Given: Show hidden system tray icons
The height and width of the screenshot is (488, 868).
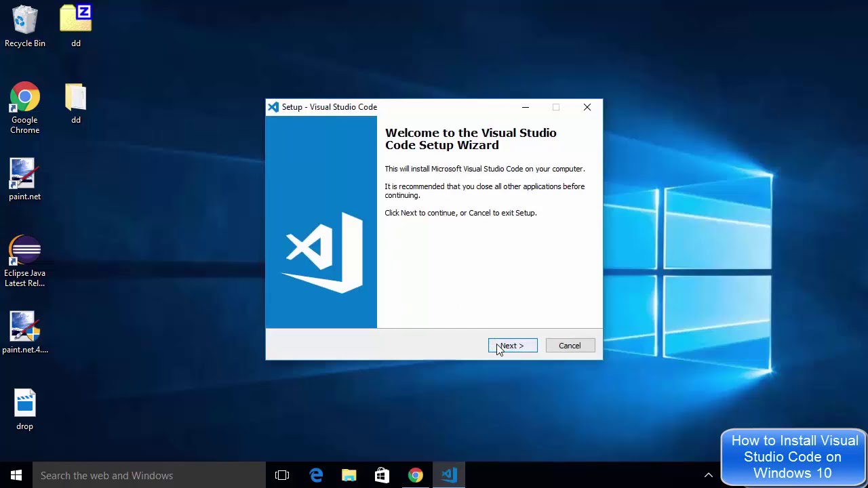Looking at the screenshot, I should click(x=709, y=475).
